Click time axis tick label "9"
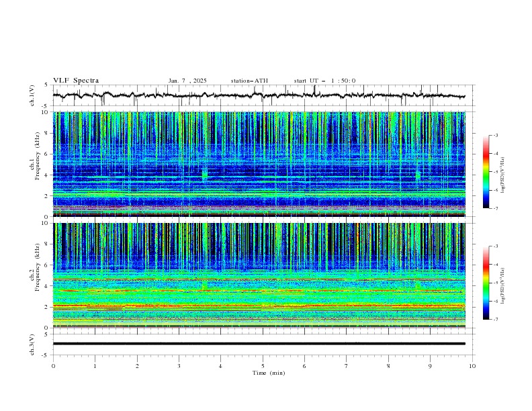The width and height of the screenshot is (532, 411). pyautogui.click(x=430, y=366)
